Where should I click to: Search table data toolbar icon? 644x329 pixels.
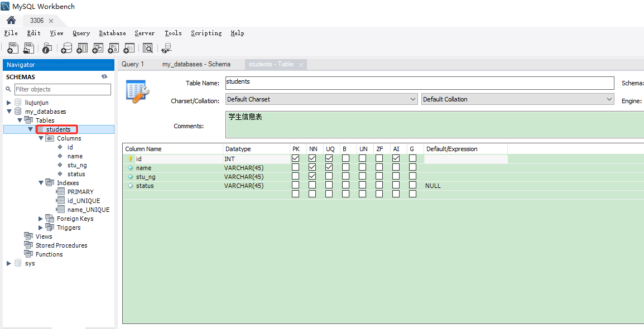[147, 49]
